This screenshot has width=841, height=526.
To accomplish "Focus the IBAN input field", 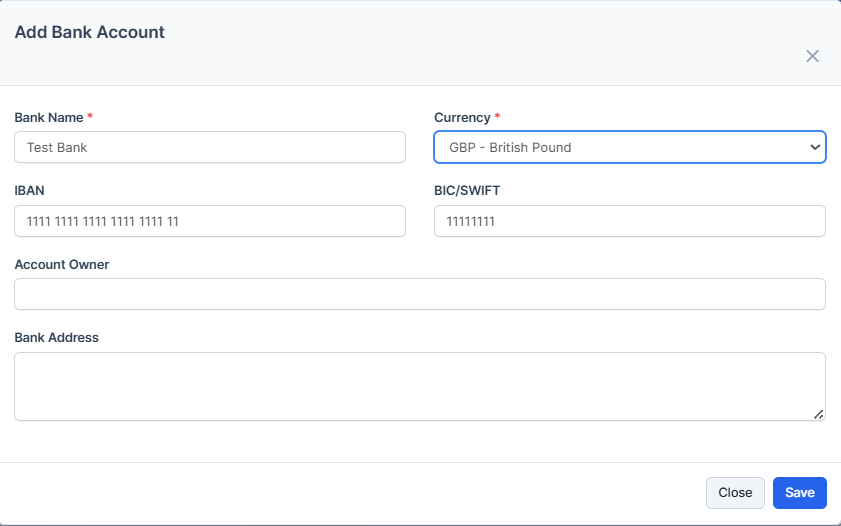I will click(210, 221).
